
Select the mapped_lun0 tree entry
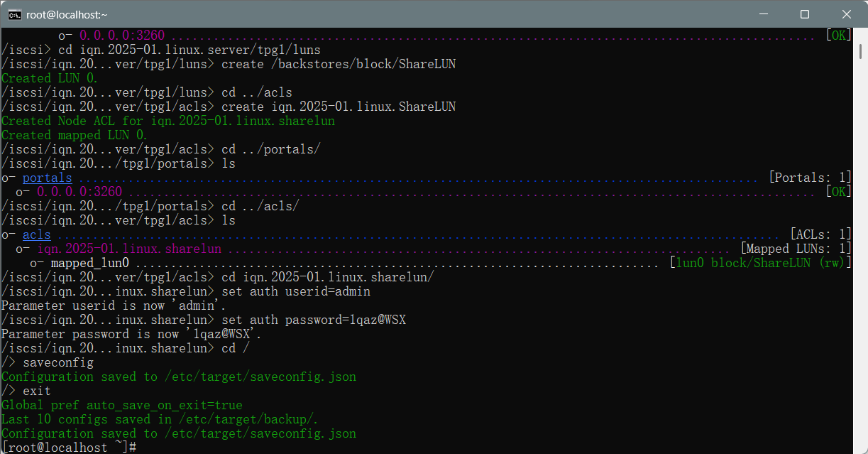pos(90,263)
